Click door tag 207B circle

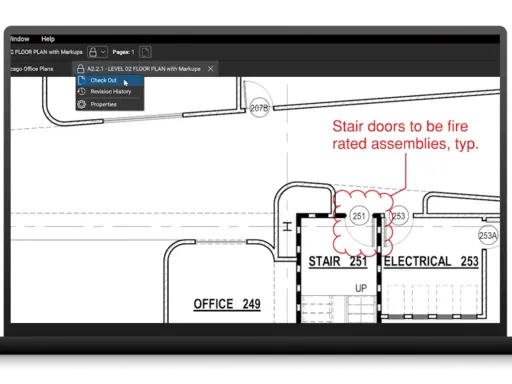click(x=259, y=108)
